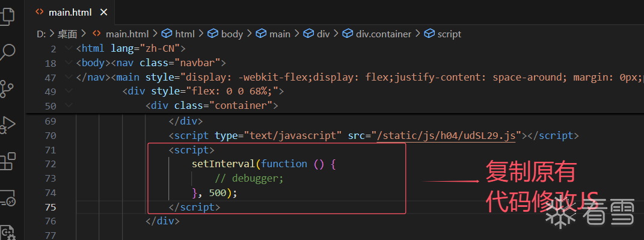
Task: Click the setInterval function name
Action: coord(224,164)
